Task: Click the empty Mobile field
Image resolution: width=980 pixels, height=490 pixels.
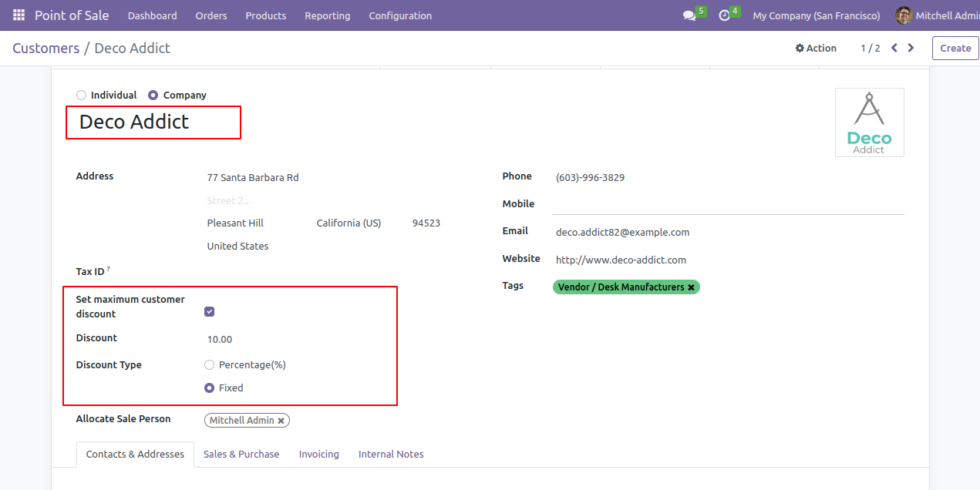Action: 729,204
